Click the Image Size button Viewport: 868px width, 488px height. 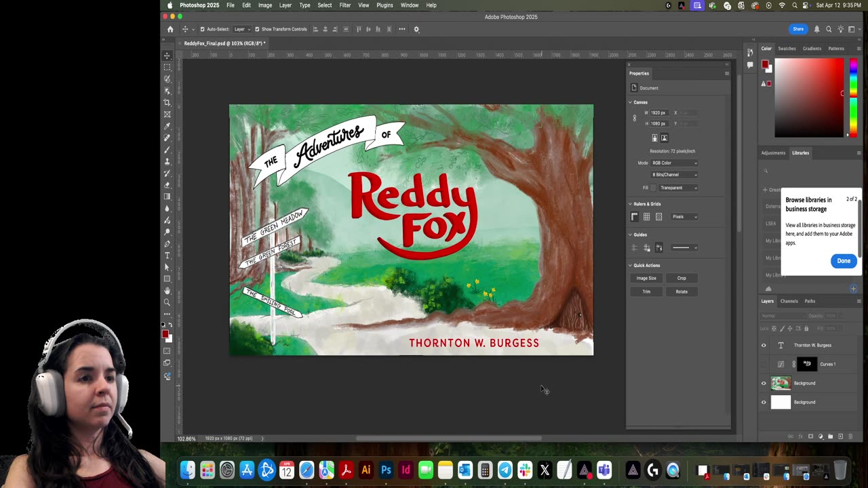click(x=646, y=278)
